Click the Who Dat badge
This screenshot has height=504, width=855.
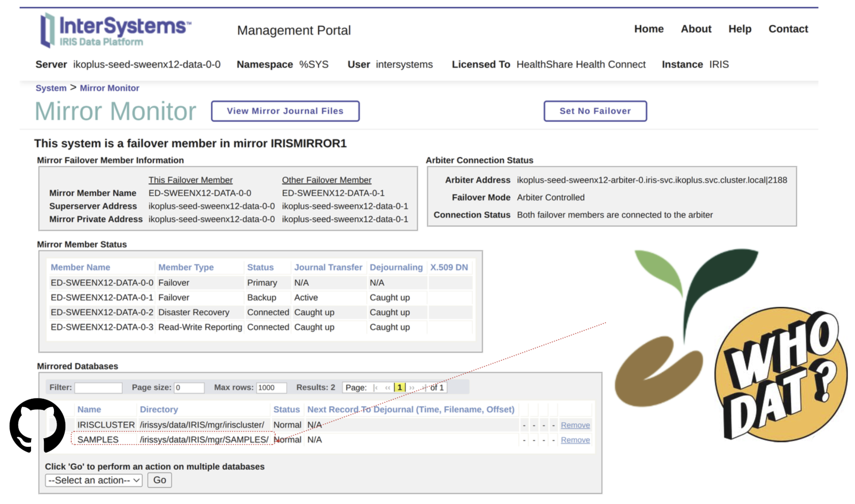click(x=780, y=375)
